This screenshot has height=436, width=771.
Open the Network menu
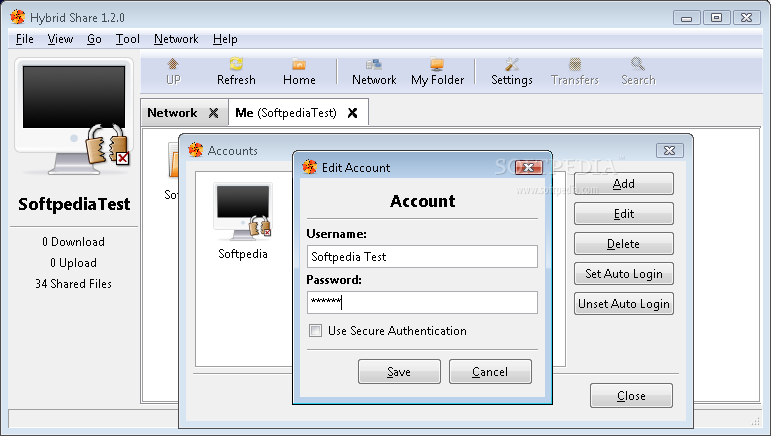[176, 39]
